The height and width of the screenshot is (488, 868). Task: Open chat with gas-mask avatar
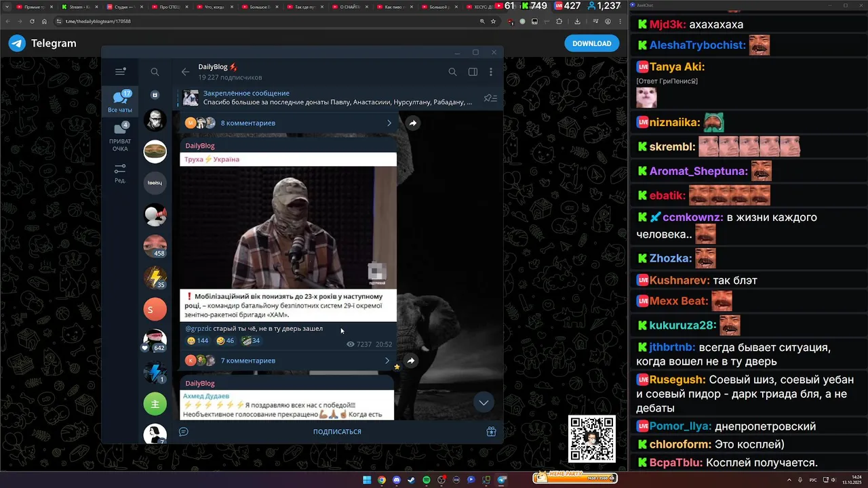click(155, 121)
